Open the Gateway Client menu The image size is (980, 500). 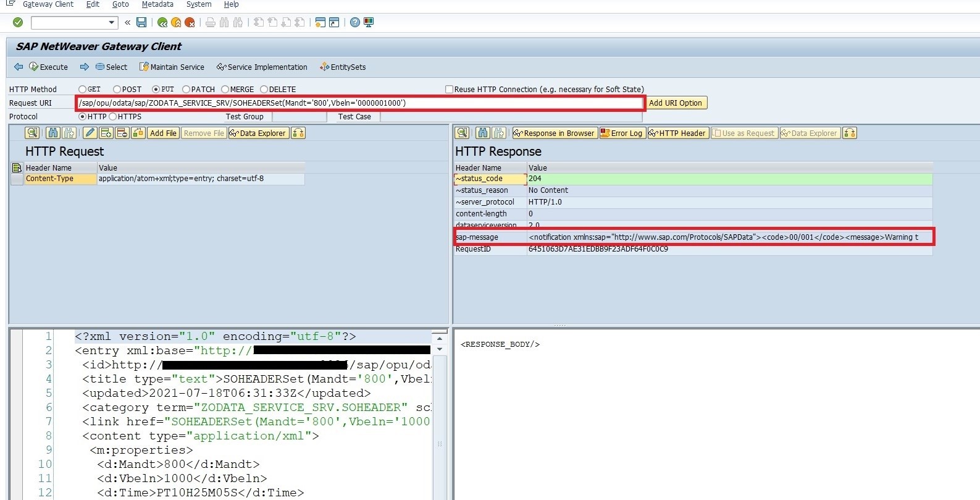point(48,4)
